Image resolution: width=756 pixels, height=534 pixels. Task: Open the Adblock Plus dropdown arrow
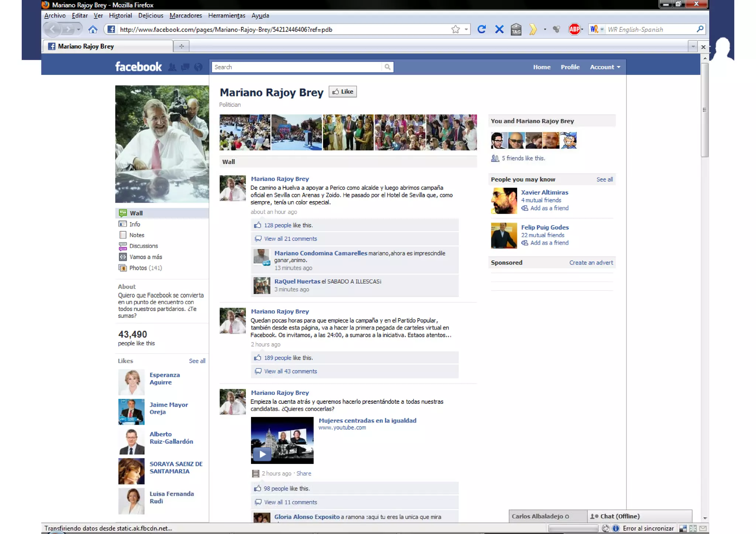[582, 29]
